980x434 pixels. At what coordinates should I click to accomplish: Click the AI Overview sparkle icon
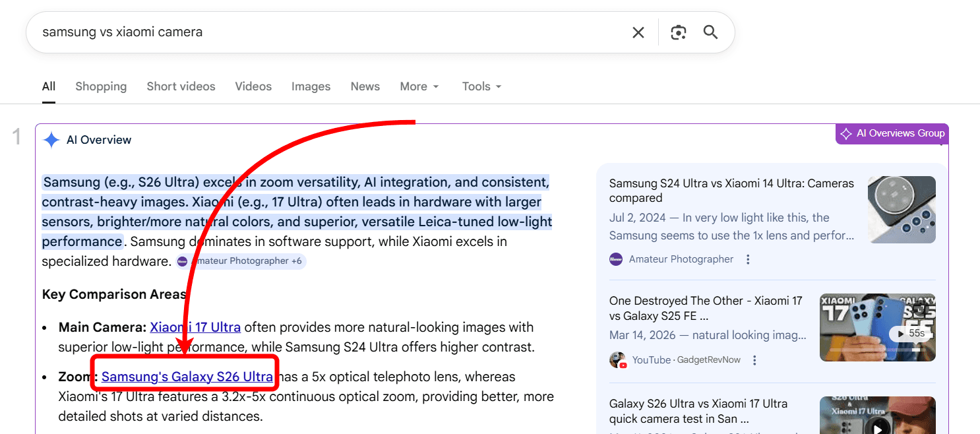pyautogui.click(x=51, y=139)
